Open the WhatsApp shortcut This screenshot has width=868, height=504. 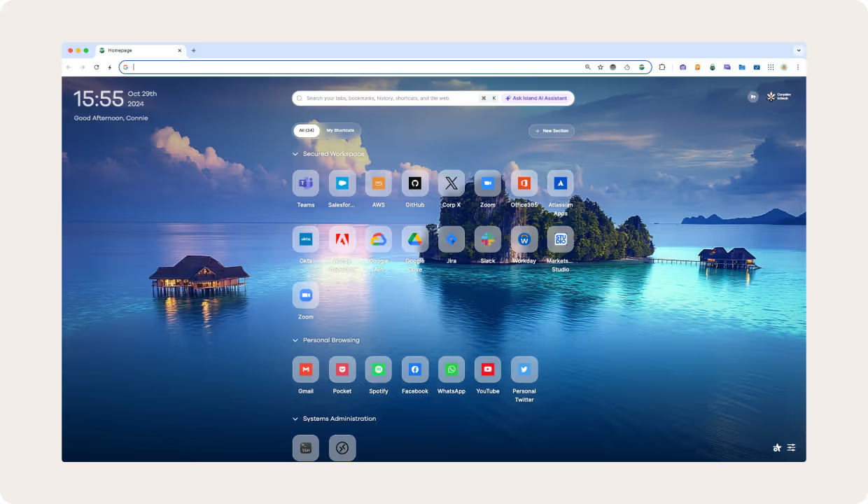pyautogui.click(x=451, y=370)
